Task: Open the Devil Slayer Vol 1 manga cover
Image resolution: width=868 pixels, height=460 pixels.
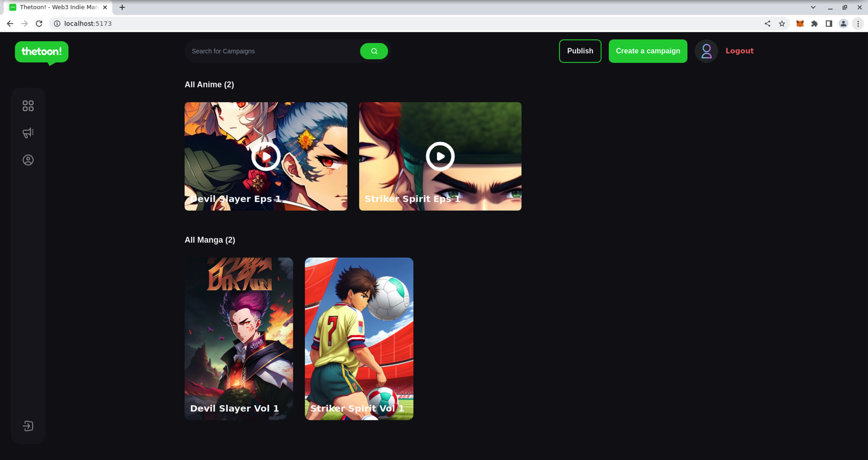Action: click(238, 338)
